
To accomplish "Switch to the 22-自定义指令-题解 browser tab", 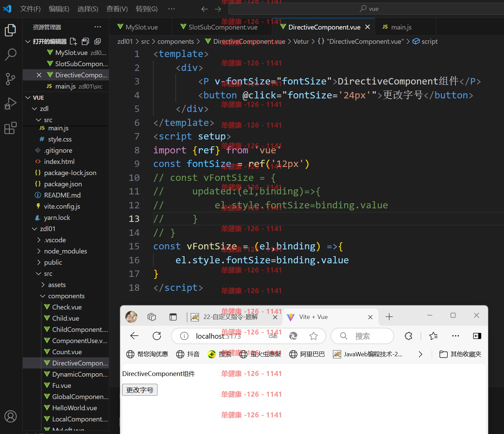I will [x=234, y=317].
